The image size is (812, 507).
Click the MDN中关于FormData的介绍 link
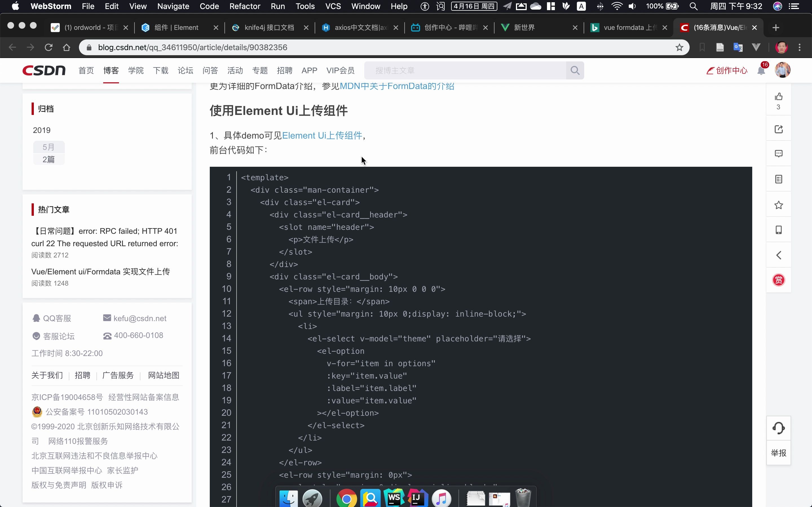pos(397,86)
